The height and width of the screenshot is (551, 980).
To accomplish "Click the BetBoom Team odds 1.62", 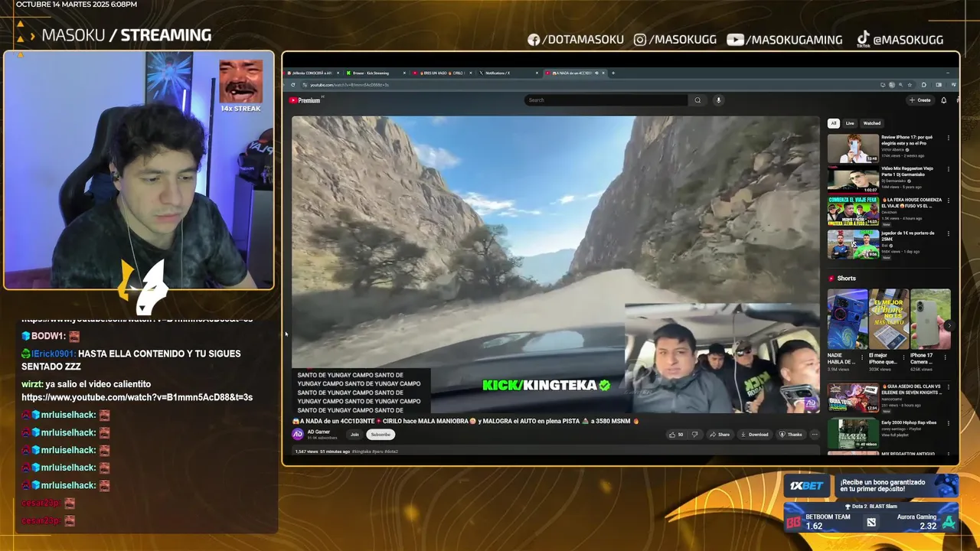I will (815, 526).
